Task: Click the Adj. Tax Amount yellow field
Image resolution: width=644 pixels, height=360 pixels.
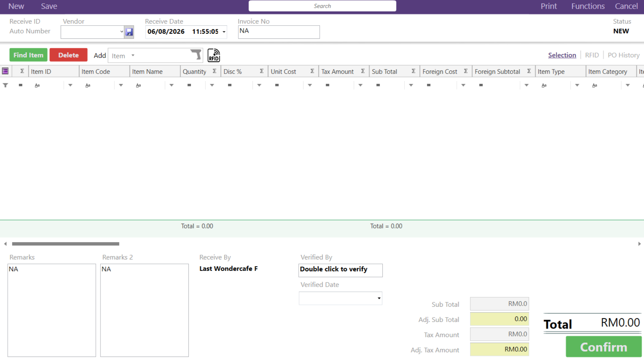Action: click(499, 349)
